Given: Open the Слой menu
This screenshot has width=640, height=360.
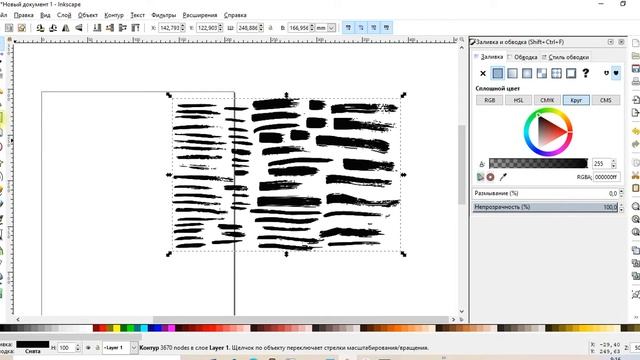Looking at the screenshot, I should click(64, 15).
